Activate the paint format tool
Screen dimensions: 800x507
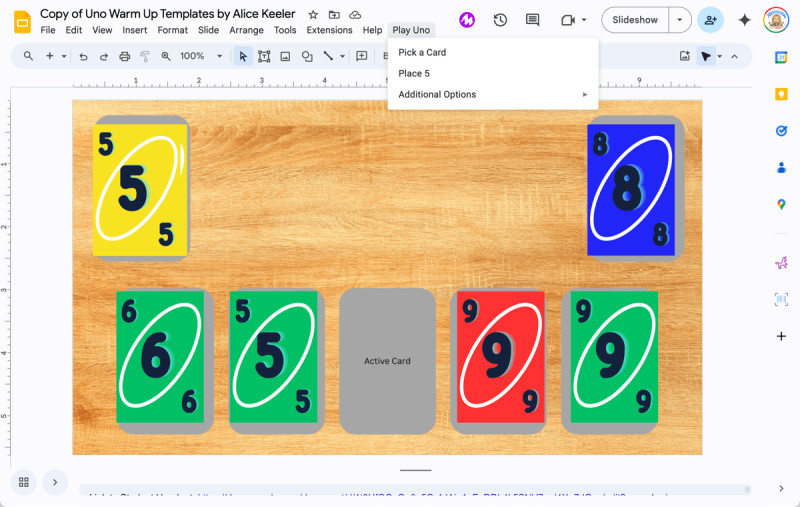145,56
